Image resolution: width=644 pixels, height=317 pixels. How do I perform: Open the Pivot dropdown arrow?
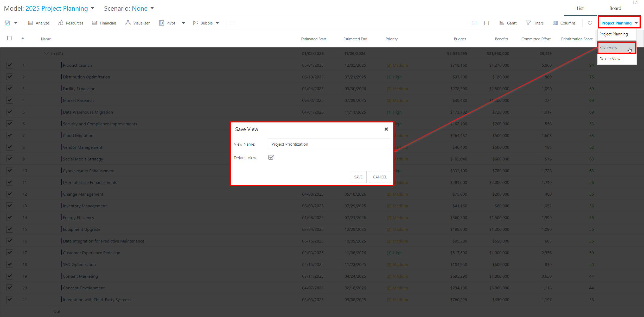[183, 23]
